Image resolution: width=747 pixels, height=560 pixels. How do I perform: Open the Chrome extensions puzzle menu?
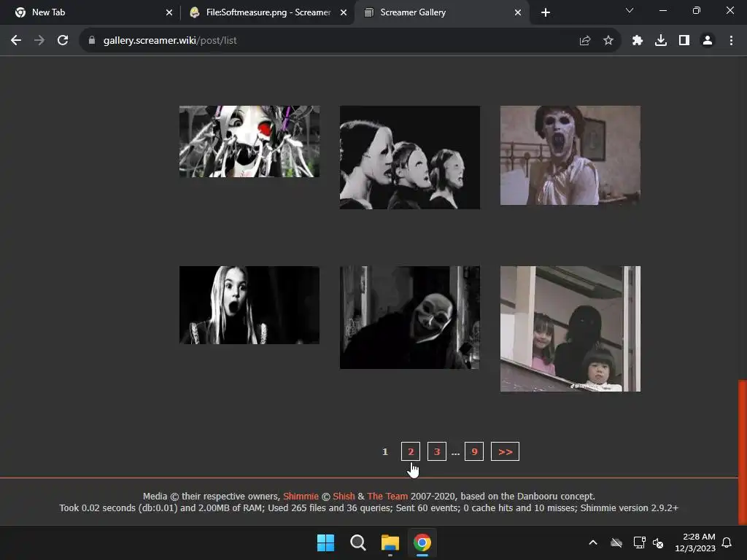(x=638, y=41)
